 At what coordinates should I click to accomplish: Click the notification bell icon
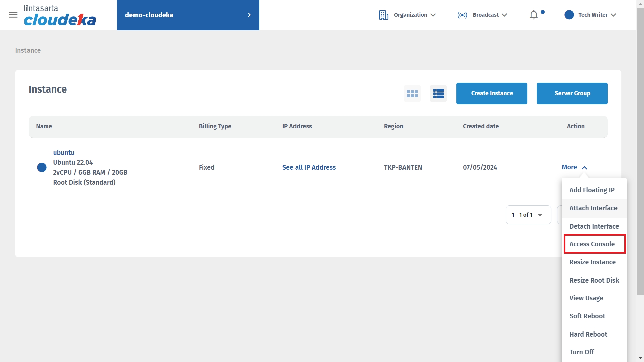point(534,15)
